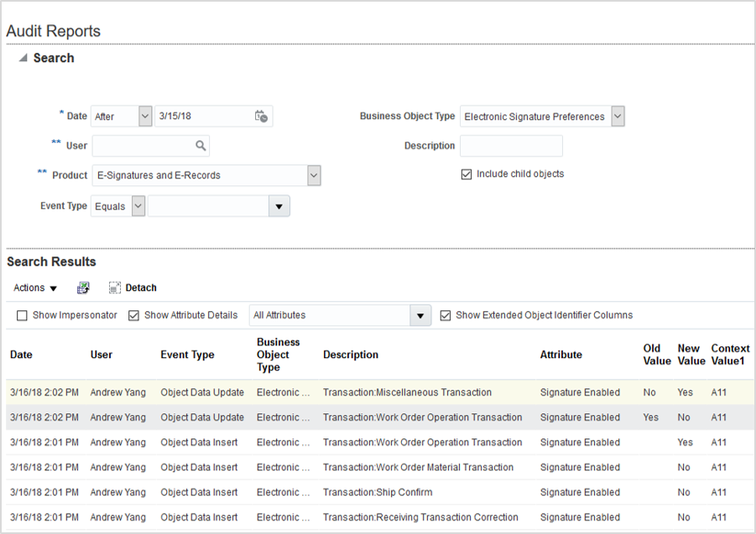The image size is (756, 534).
Task: Click into the Description input field
Action: (x=511, y=146)
